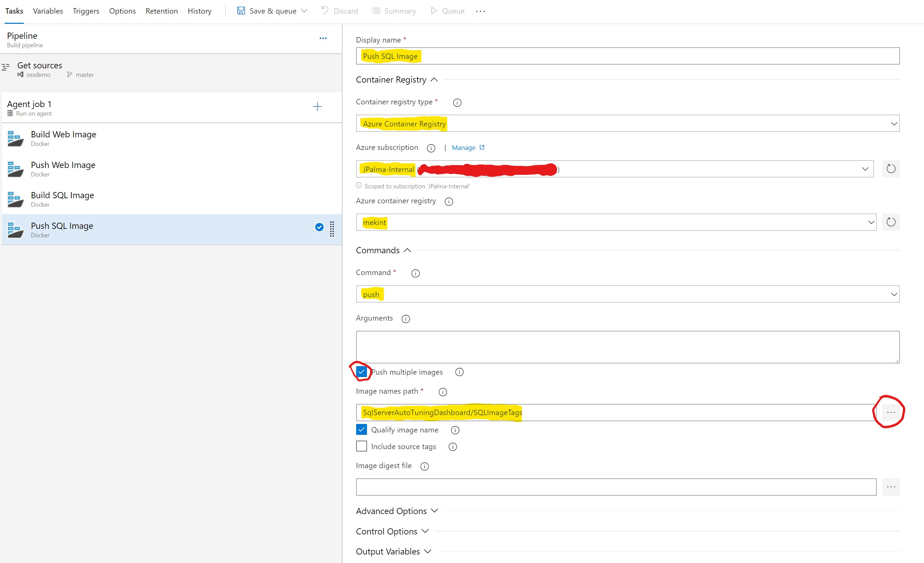The width and height of the screenshot is (924, 563).
Task: Enable Include source tags checkbox
Action: point(362,446)
